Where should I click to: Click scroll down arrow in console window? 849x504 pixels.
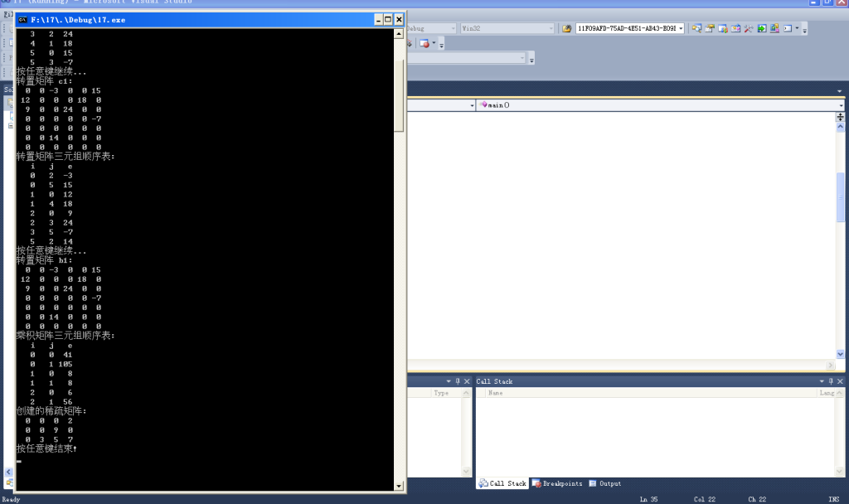(x=399, y=486)
